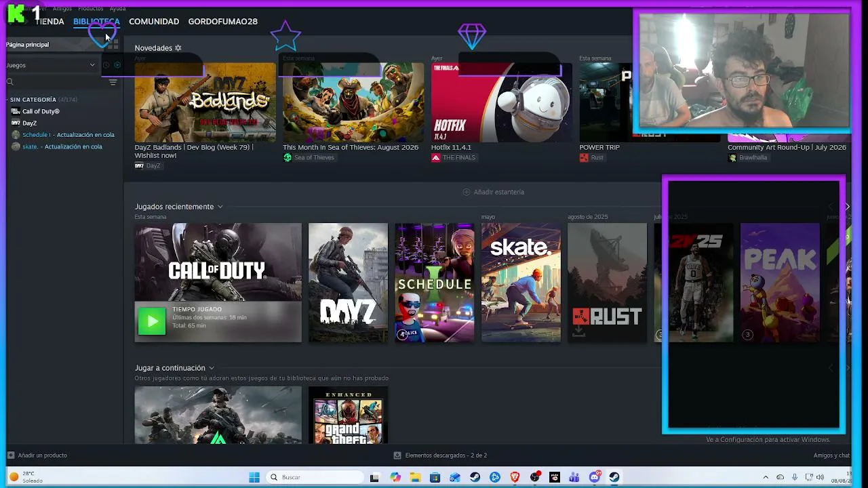Show hidden system tray icons
Viewport: 868px width, 488px height.
tap(766, 477)
